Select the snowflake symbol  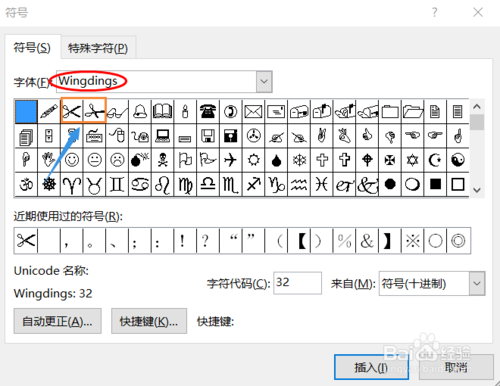tap(299, 160)
